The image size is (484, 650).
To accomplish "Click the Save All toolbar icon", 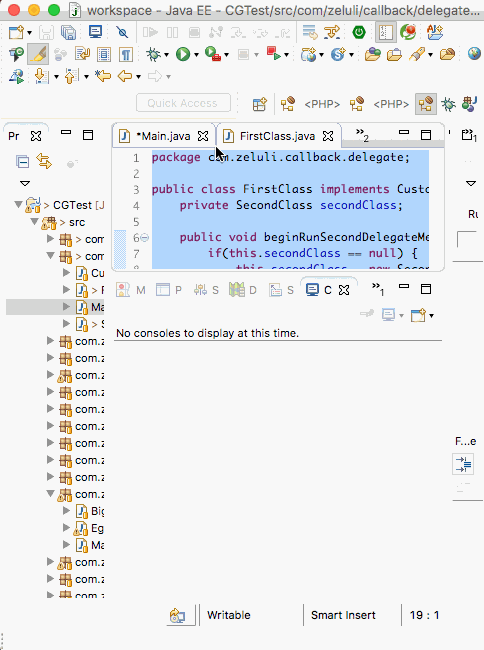I will [x=68, y=32].
